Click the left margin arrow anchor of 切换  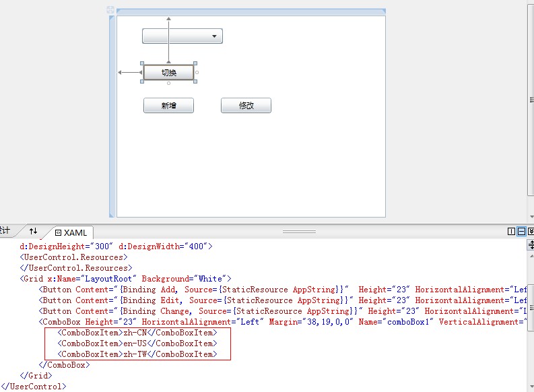coord(121,72)
